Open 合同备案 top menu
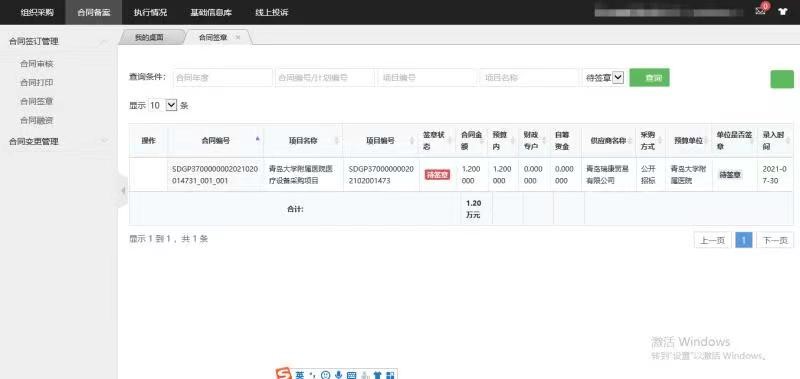Image resolution: width=800 pixels, height=379 pixels. point(94,12)
